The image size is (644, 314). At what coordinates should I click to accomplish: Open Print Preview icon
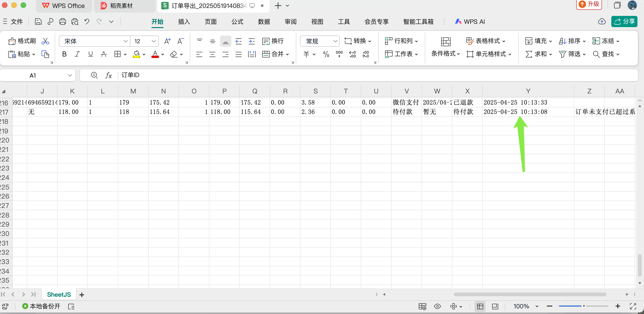click(75, 22)
